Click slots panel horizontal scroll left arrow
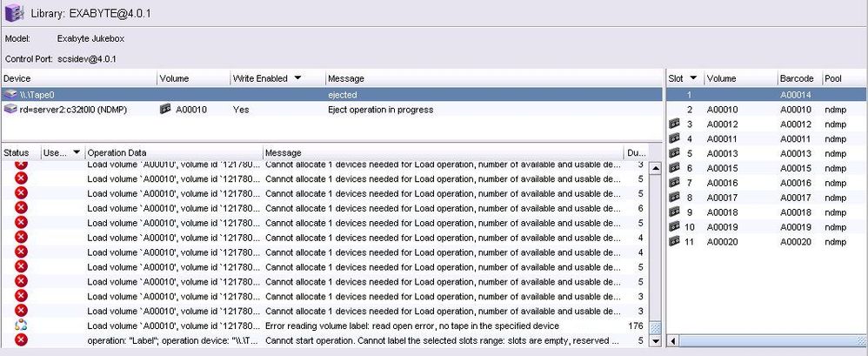 (672, 340)
